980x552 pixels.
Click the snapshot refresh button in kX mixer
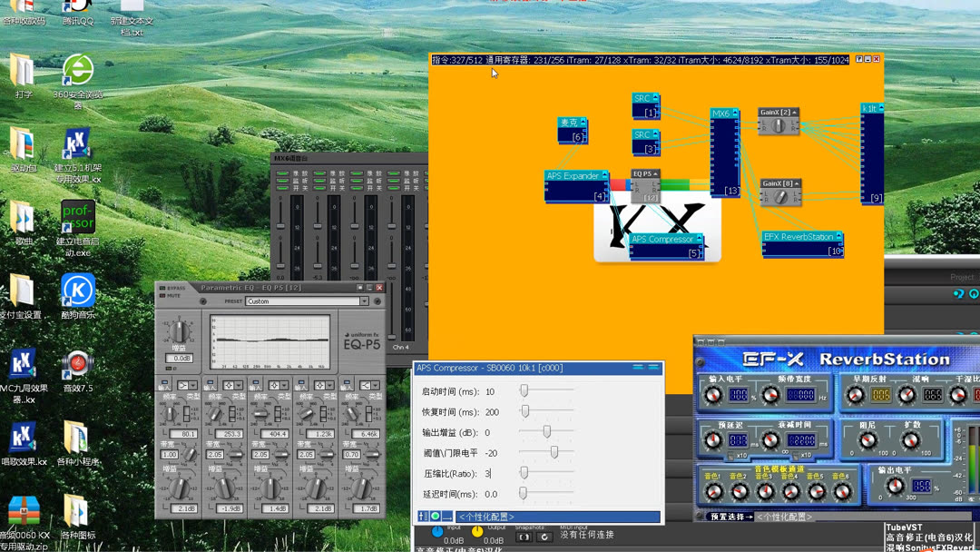[x=543, y=535]
